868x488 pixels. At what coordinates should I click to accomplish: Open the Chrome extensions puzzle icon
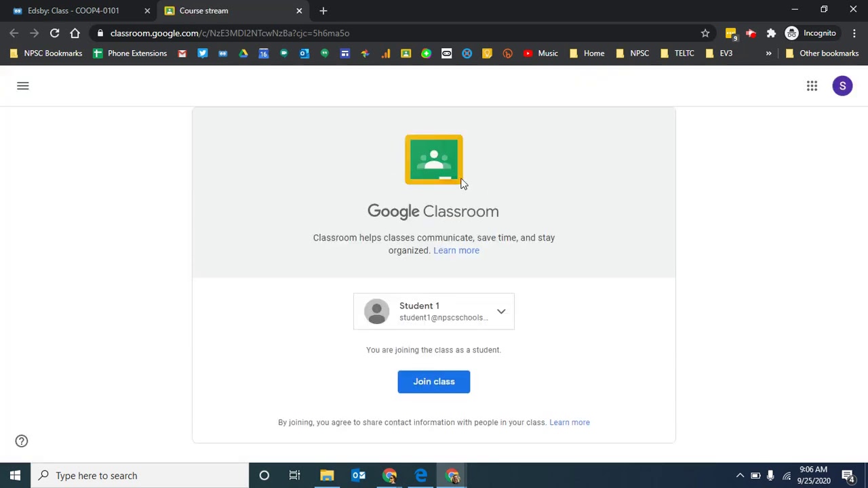tap(771, 33)
